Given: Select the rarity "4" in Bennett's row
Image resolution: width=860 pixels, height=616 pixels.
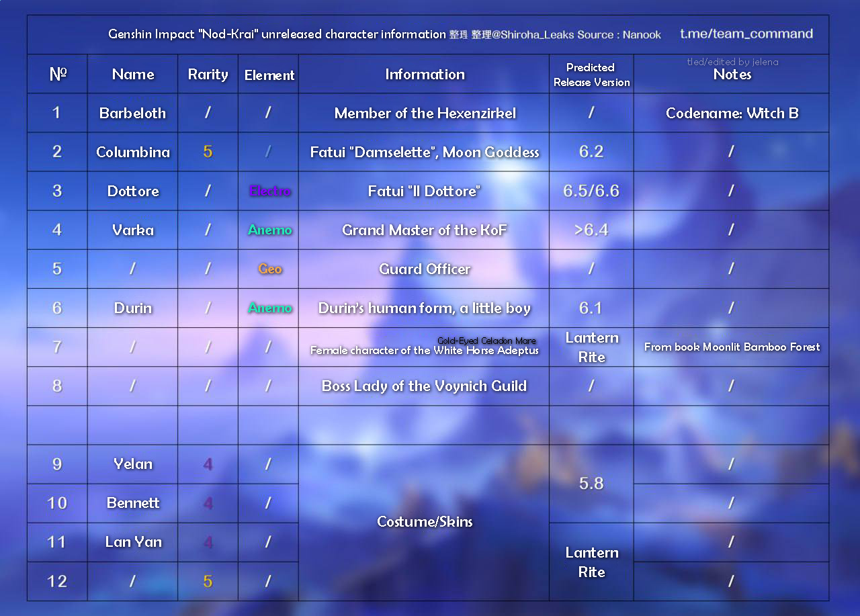Looking at the screenshot, I should coord(208,502).
